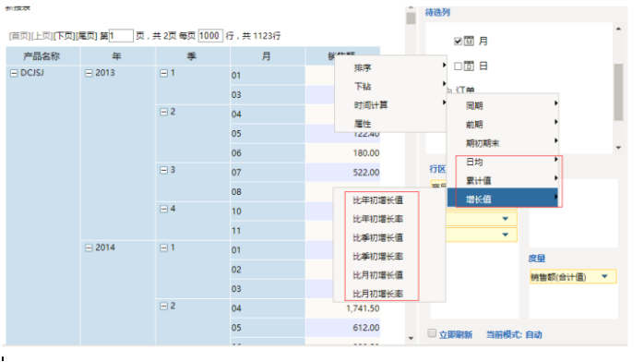Collapse quarter 3 of 2013
The height and width of the screenshot is (362, 644).
(163, 170)
